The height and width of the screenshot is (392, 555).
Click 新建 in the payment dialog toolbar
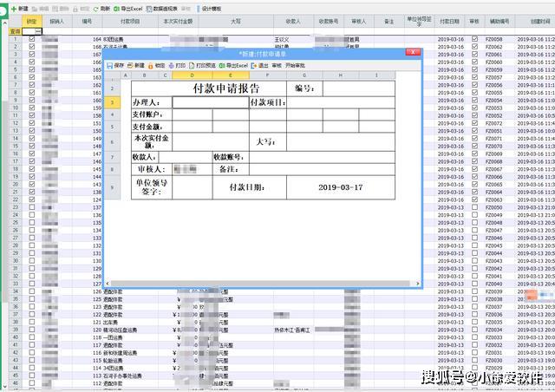click(x=136, y=66)
